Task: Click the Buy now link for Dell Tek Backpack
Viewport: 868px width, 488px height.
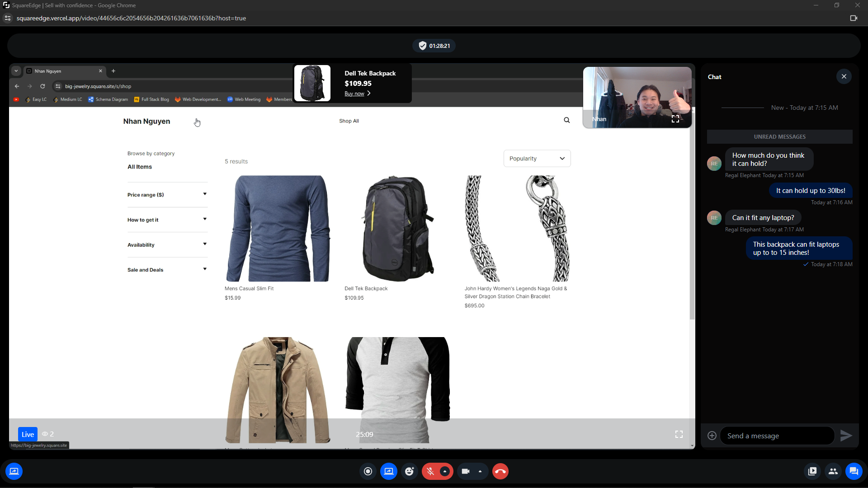Action: pos(354,94)
